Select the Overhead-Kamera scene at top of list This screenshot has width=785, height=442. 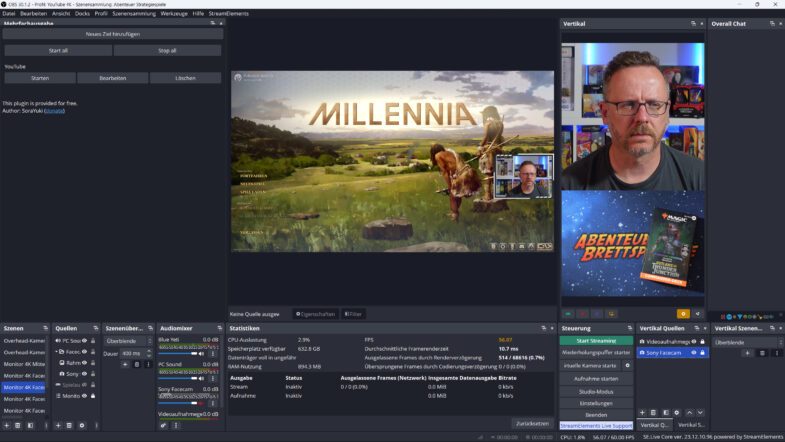23,341
